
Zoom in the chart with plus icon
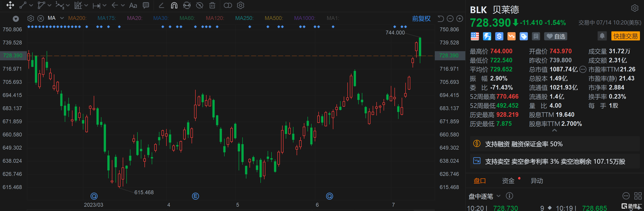pos(460,19)
